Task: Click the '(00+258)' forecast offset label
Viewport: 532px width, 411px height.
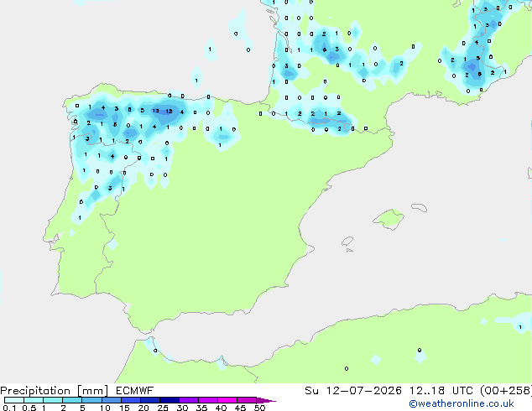Action: (506, 391)
